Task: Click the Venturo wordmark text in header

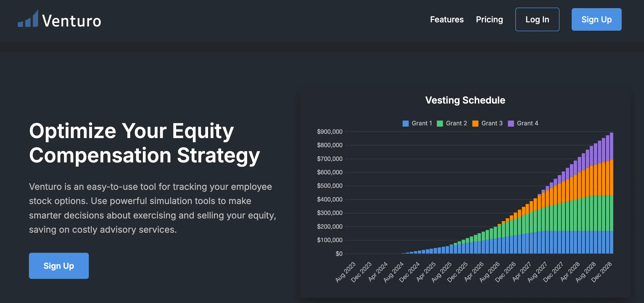Action: tap(72, 21)
